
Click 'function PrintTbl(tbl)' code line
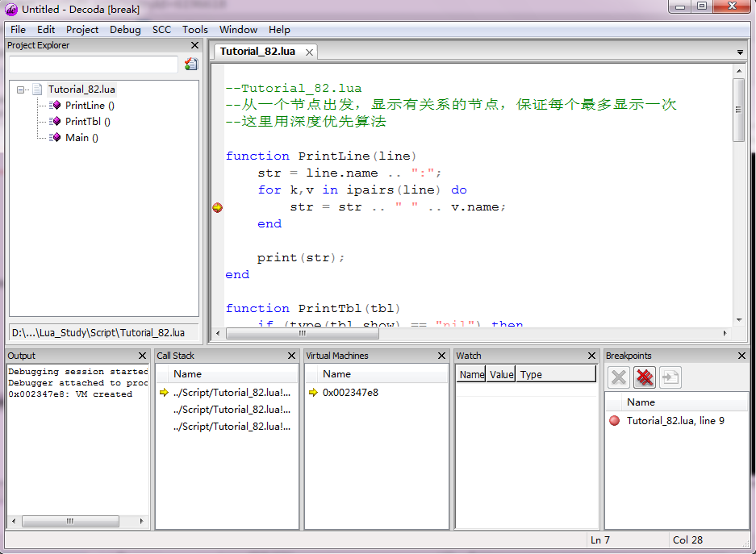pos(313,308)
